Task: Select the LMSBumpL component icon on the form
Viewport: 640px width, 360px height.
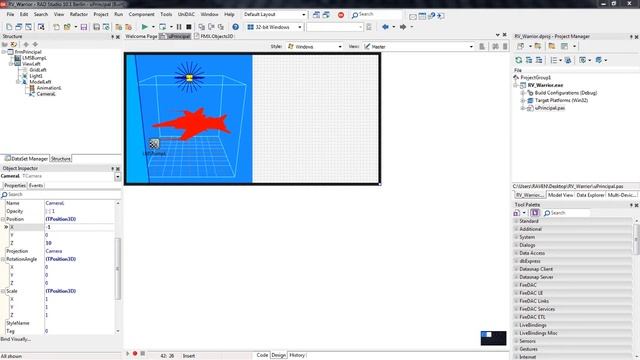Action: pyautogui.click(x=154, y=144)
